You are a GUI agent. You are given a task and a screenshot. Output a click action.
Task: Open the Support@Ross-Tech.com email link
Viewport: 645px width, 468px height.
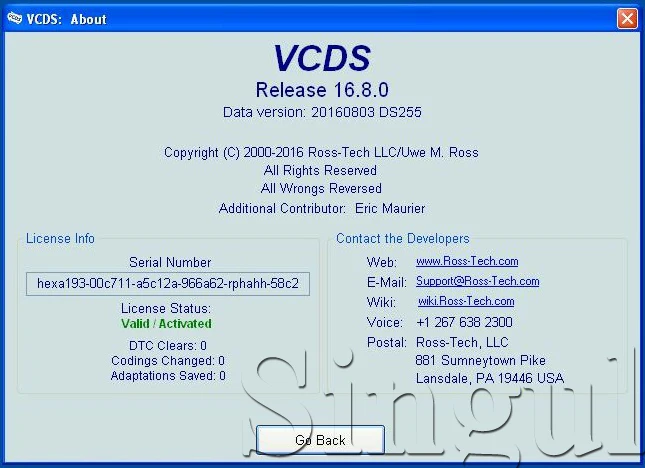click(x=478, y=281)
